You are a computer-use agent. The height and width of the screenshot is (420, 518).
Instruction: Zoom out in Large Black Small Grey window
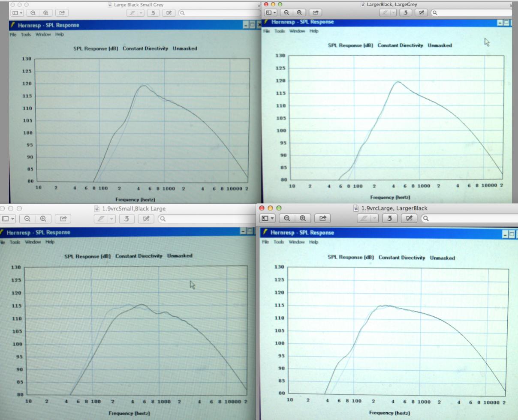[33, 13]
